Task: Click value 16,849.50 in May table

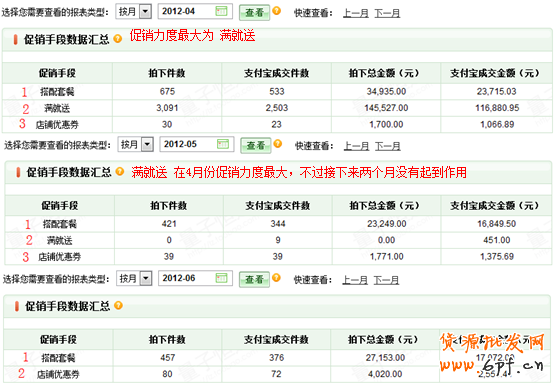Action: [496, 224]
